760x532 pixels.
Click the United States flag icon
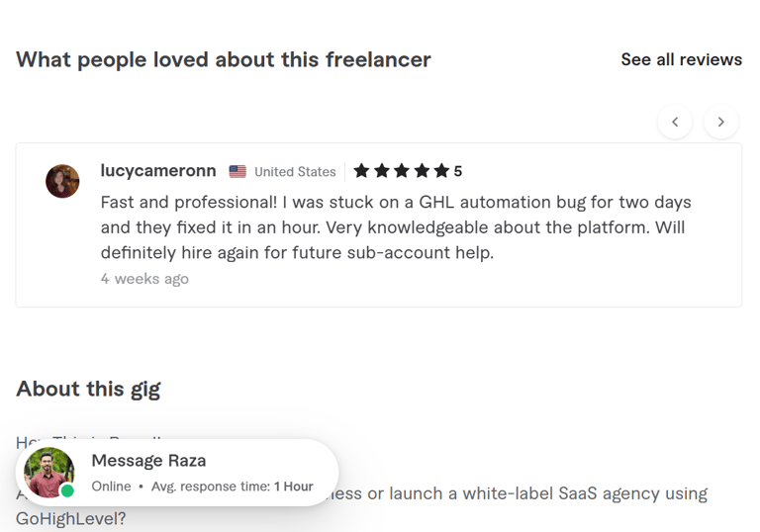pyautogui.click(x=237, y=171)
